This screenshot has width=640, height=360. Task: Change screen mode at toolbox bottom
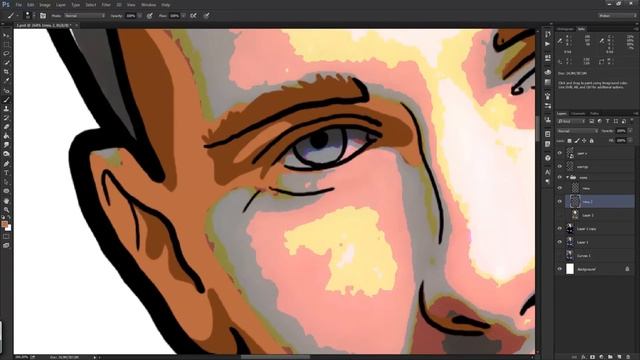(x=6, y=245)
